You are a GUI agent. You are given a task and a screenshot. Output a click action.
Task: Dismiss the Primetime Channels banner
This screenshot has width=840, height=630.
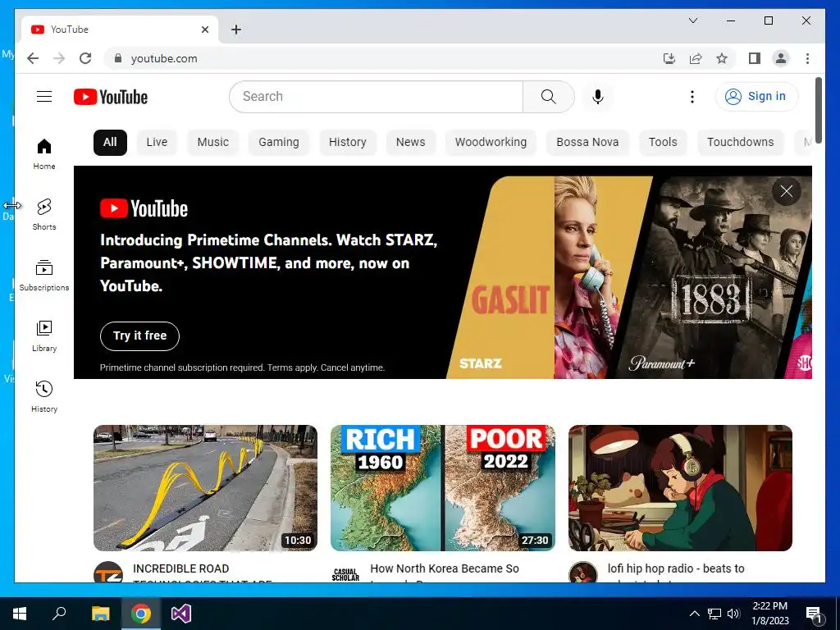tap(787, 191)
